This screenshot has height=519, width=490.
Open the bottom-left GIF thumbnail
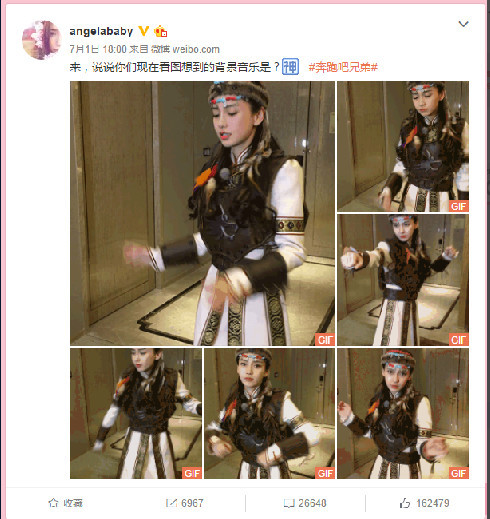point(136,413)
